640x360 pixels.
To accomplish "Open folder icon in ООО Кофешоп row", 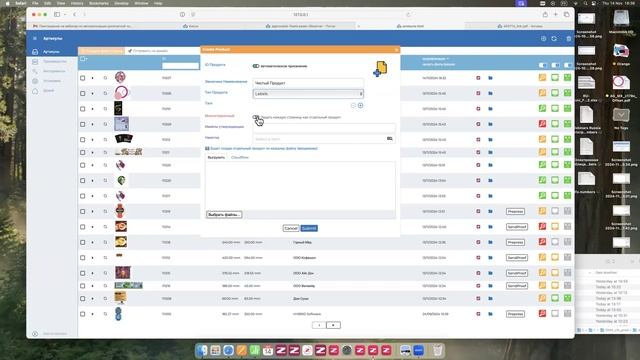I will (x=490, y=258).
